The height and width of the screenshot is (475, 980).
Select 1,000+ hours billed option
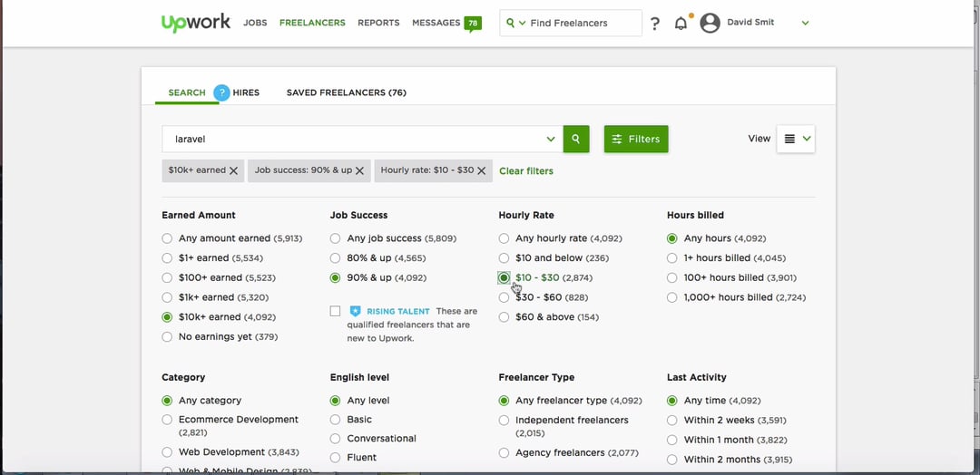click(671, 297)
